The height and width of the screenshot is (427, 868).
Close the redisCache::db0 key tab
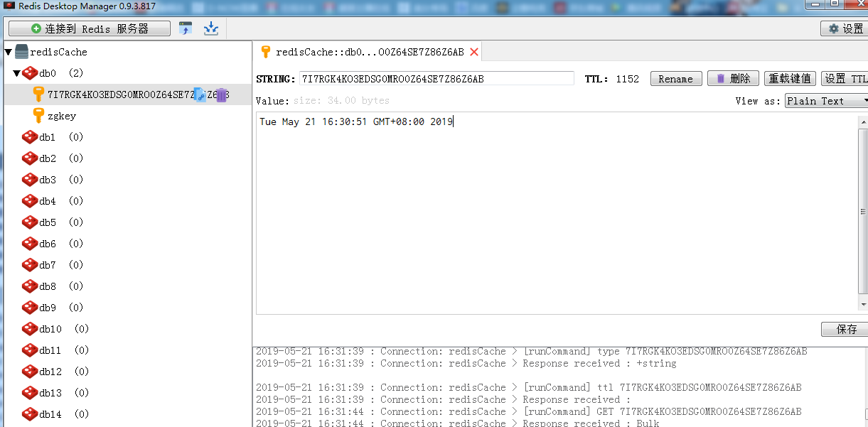pyautogui.click(x=474, y=52)
